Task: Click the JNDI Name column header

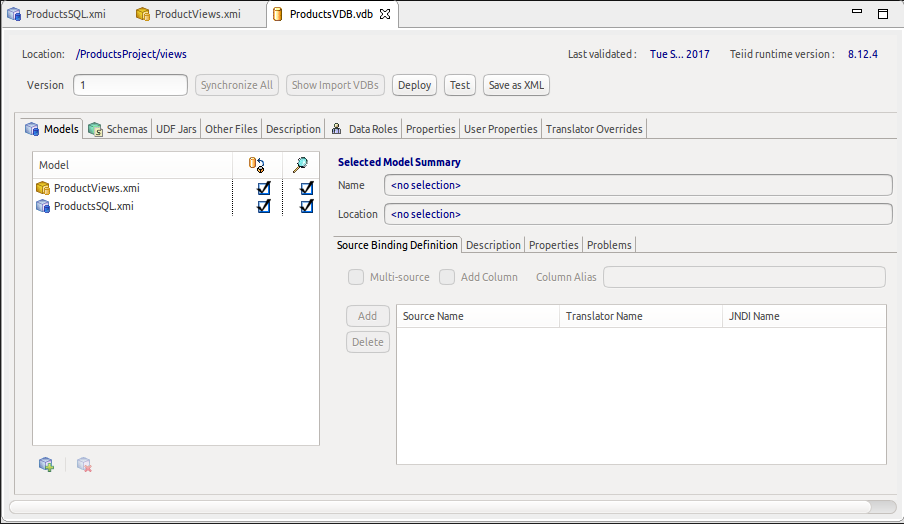Action: (804, 316)
